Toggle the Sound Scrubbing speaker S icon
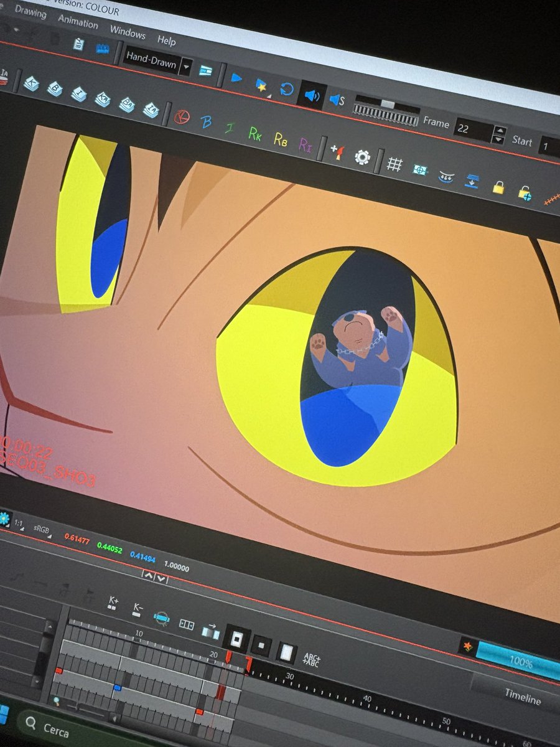Screen dimensions: 560x747 [337, 100]
